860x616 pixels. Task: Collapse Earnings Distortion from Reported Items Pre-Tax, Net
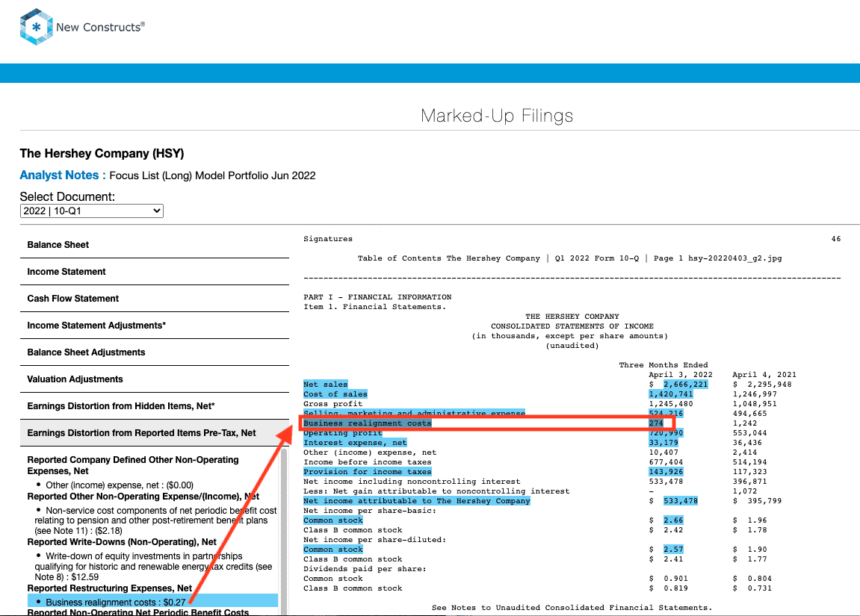(155, 433)
